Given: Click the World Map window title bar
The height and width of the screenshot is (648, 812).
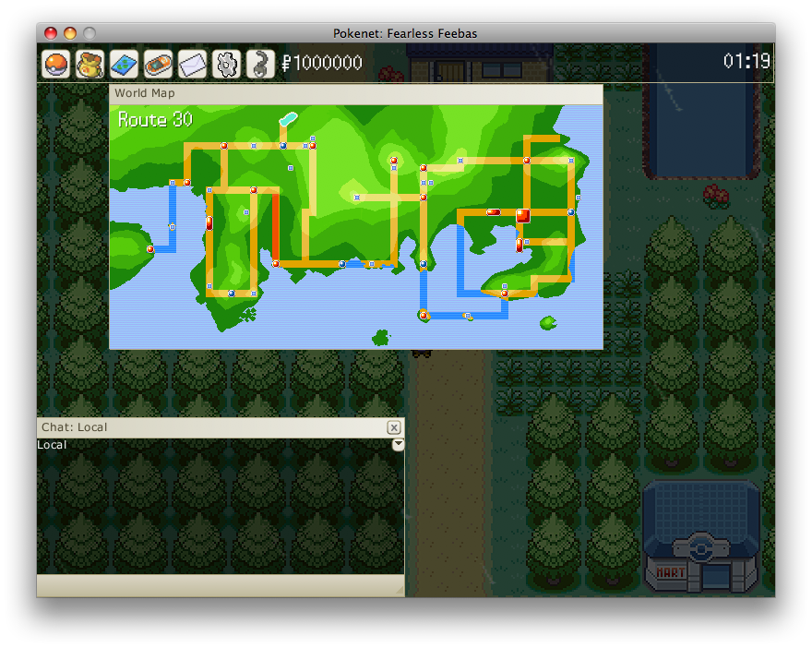Looking at the screenshot, I should 356,94.
